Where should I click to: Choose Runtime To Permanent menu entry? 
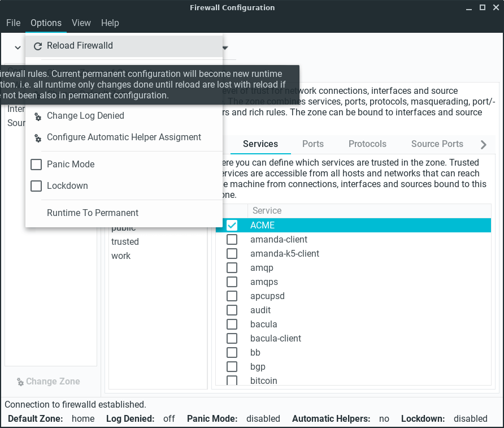(93, 213)
